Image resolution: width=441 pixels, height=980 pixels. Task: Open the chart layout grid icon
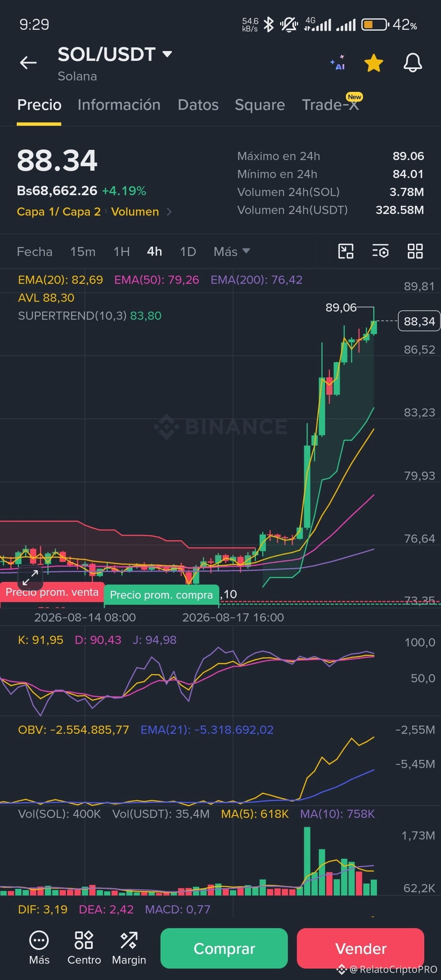click(x=415, y=251)
